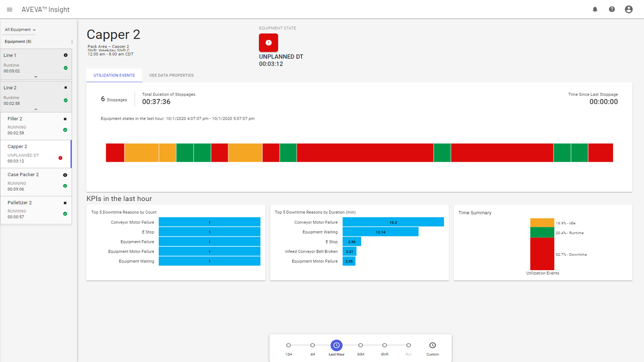Screen dimensions: 644x362
Task: Click Capper 2 red alert status icon
Action: click(x=60, y=158)
